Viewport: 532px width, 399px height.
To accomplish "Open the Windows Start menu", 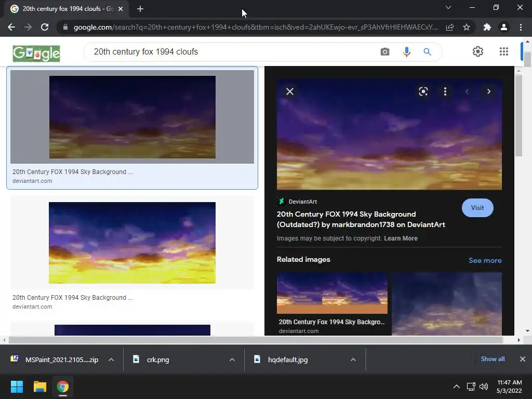I will click(17, 387).
